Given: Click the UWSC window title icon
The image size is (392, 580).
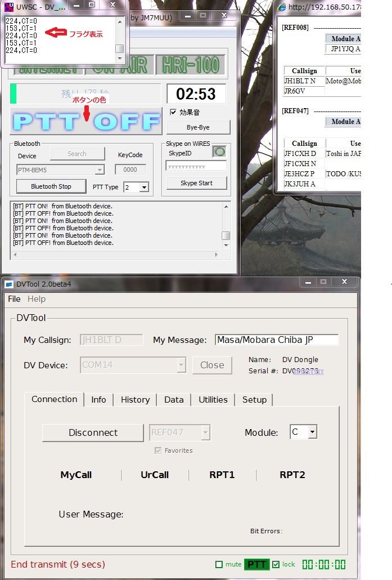Looking at the screenshot, I should click(x=8, y=7).
